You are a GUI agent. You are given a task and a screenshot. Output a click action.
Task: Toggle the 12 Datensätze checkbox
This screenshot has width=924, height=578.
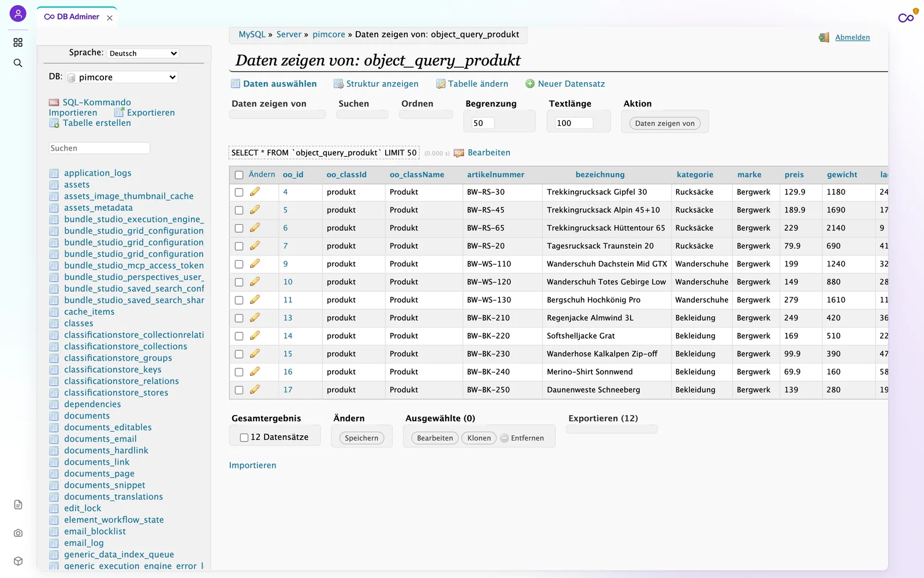(244, 438)
